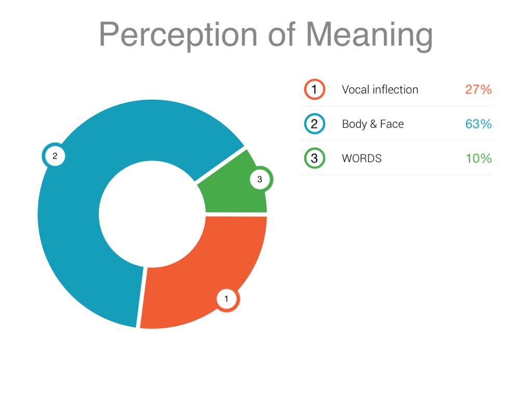Screen dimensions: 532x399
Task: Click the number 3 marker on the green segment
Action: 260,180
